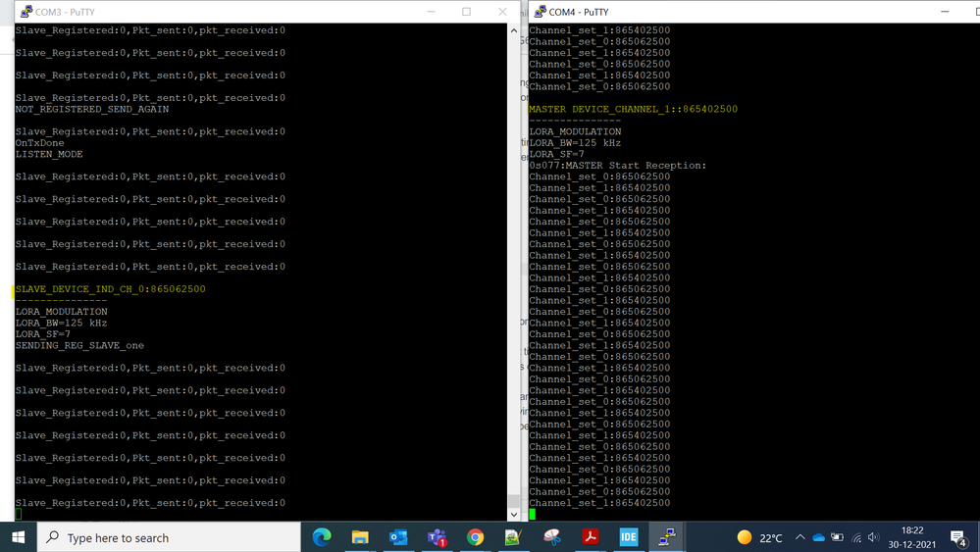Image resolution: width=980 pixels, height=552 pixels.
Task: Click LORA_MODULATION line in COM4
Action: point(575,131)
